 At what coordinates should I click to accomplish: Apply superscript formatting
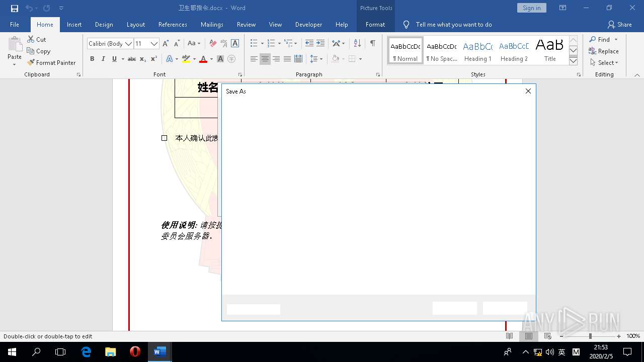click(154, 59)
